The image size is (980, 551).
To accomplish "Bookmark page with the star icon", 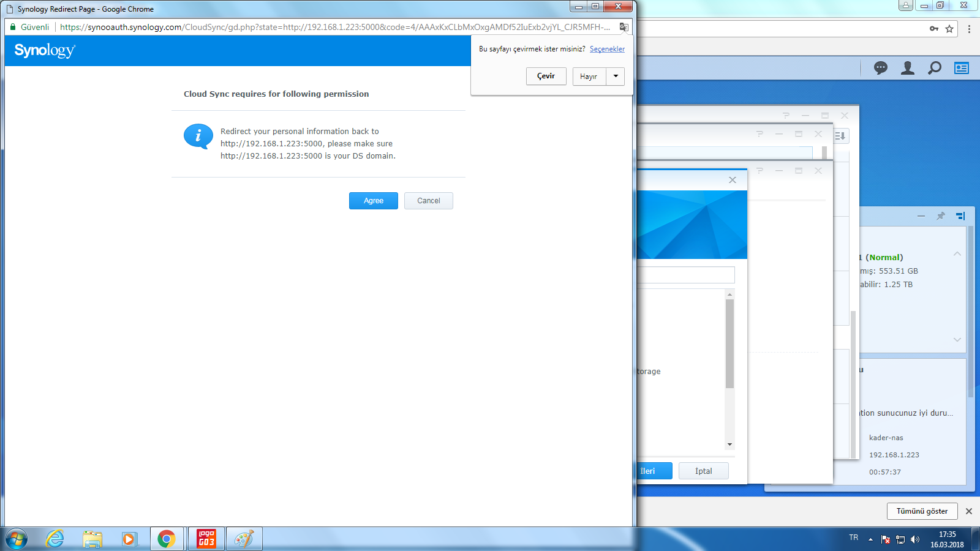I will click(949, 29).
